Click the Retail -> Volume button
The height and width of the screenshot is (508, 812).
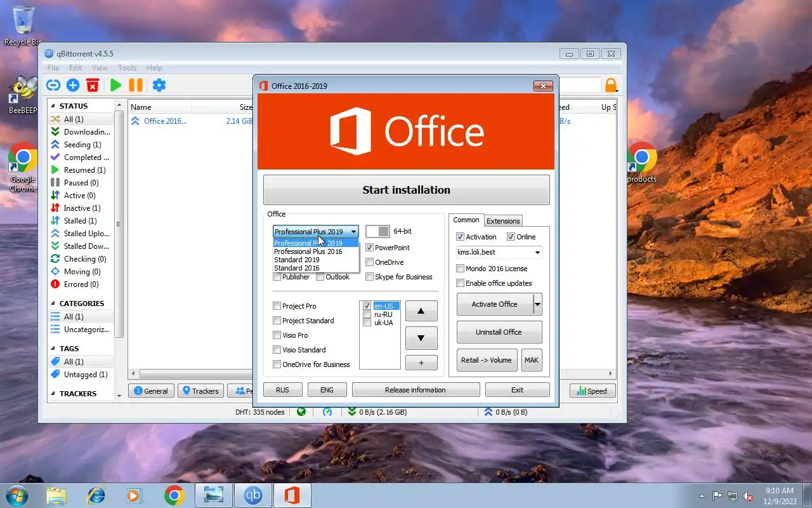point(487,360)
